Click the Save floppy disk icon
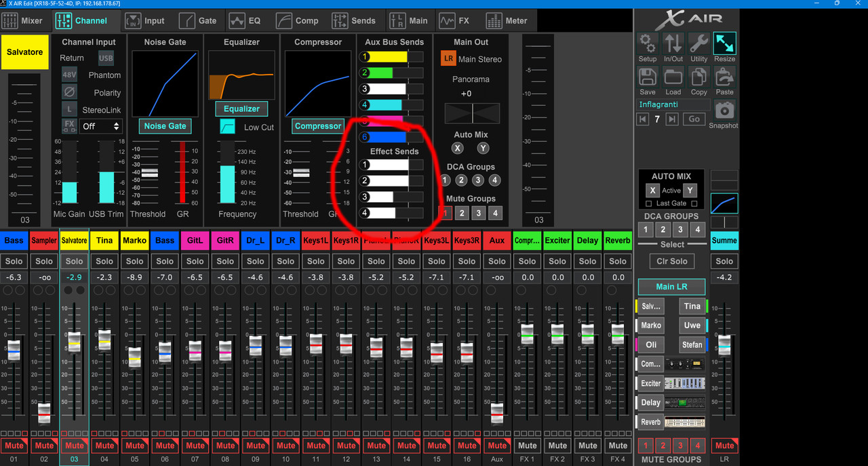The width and height of the screenshot is (868, 466). [x=648, y=76]
